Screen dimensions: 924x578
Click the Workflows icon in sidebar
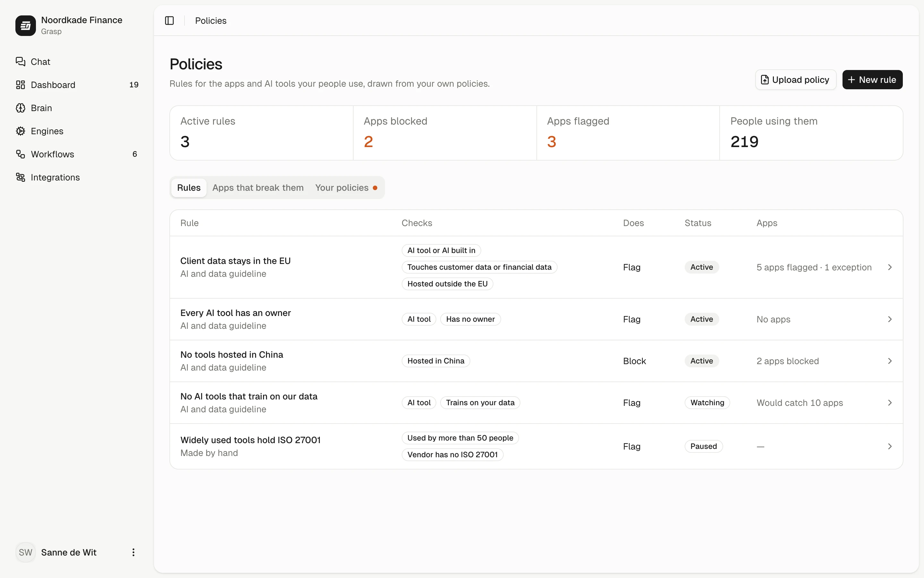pyautogui.click(x=21, y=154)
